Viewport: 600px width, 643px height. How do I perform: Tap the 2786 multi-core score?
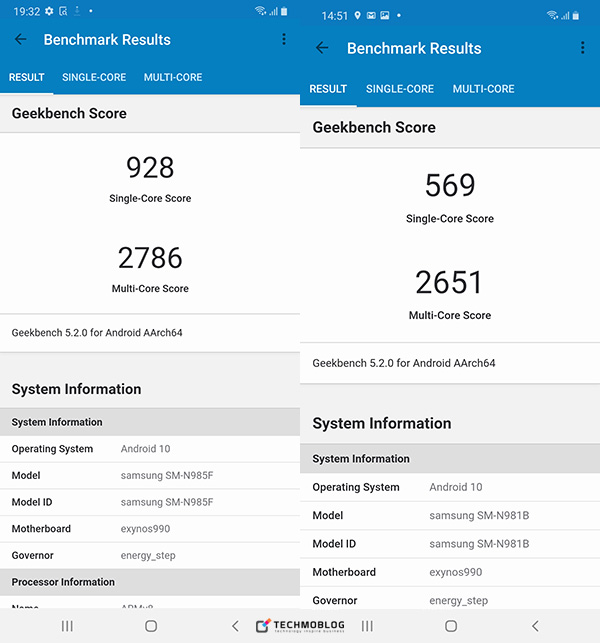[150, 258]
